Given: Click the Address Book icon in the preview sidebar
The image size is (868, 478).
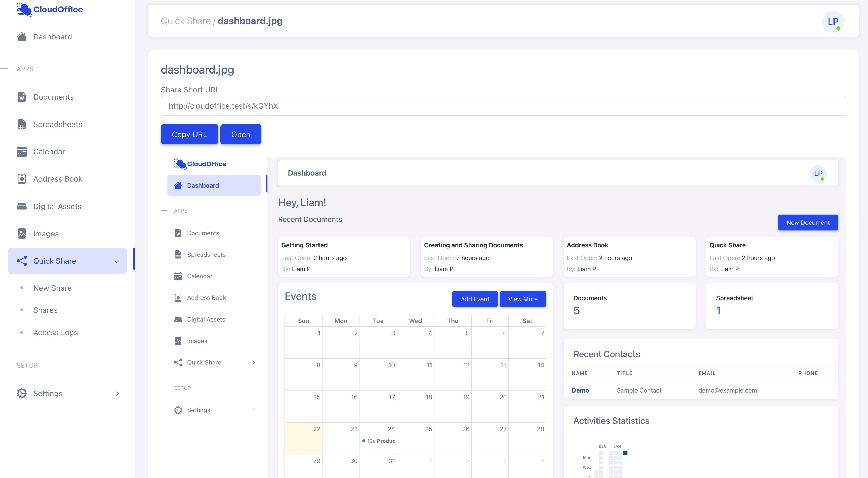Looking at the screenshot, I should tap(178, 298).
